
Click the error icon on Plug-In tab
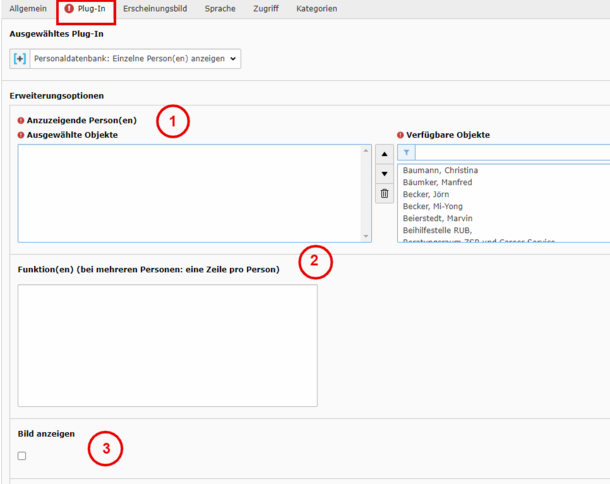69,9
